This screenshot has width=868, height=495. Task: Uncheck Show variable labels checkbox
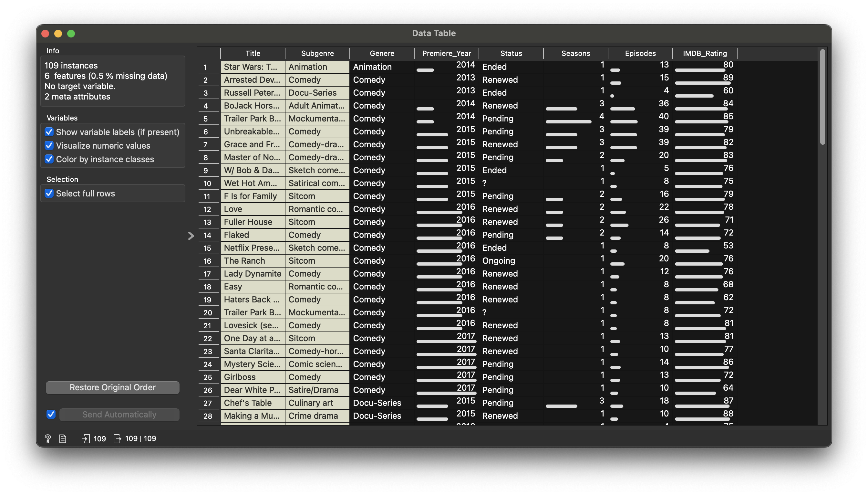[49, 132]
